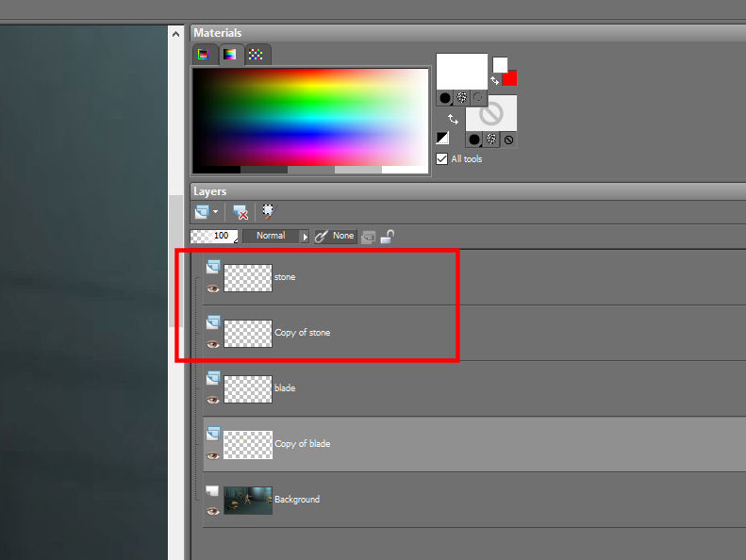Click the small white foreground color box
This screenshot has height=560, width=746.
tap(500, 65)
